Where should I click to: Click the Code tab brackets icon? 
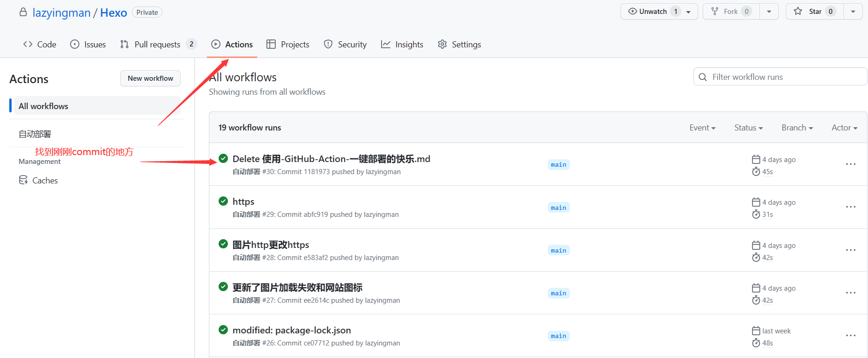[28, 44]
